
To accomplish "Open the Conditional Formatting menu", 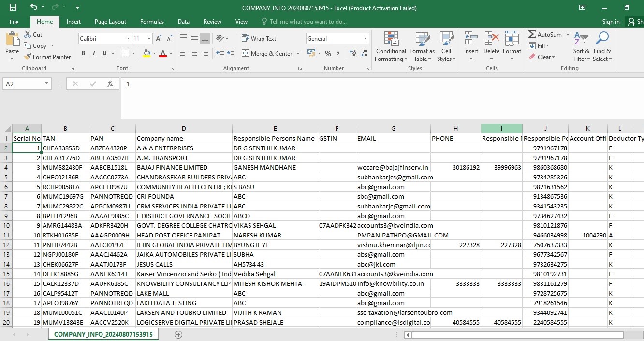I will pyautogui.click(x=391, y=47).
